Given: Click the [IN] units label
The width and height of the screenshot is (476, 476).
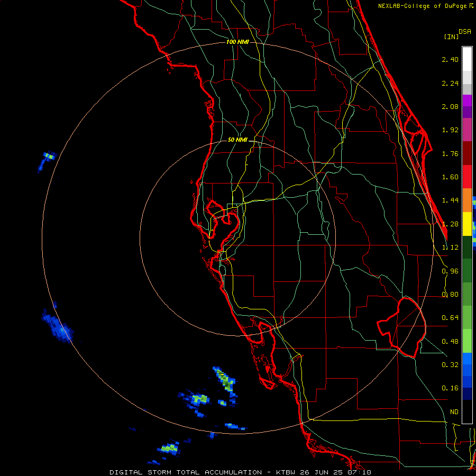Looking at the screenshot, I should pos(451,36).
